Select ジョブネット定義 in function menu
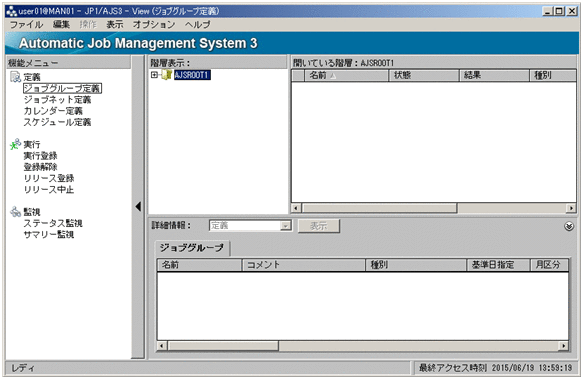 (57, 100)
